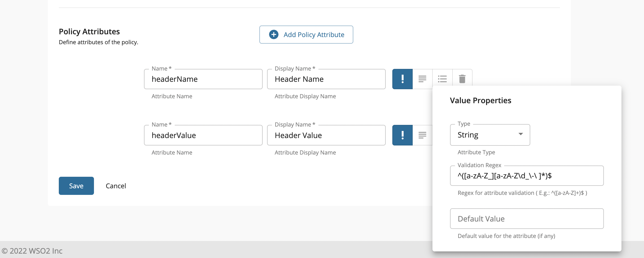This screenshot has width=644, height=258.
Task: Click into the Default Value field
Action: tap(526, 219)
